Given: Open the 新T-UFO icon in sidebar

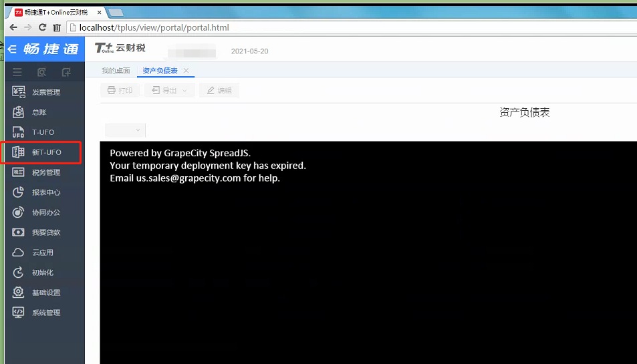Looking at the screenshot, I should [x=18, y=152].
